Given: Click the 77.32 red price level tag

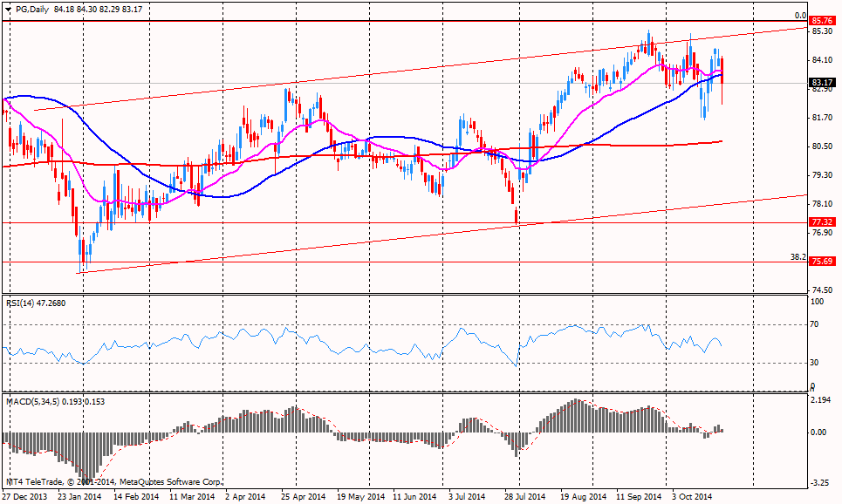Looking at the screenshot, I should (821, 223).
